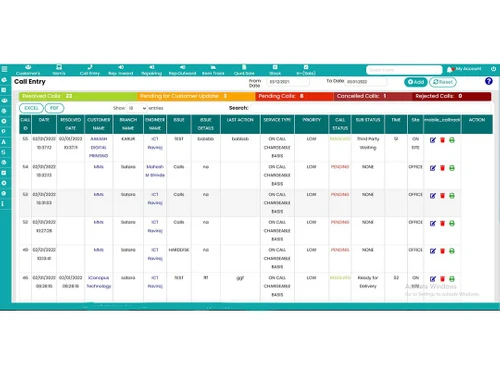Image resolution: width=500 pixels, height=375 pixels.
Task: Click the power logout icon
Action: pos(493,69)
